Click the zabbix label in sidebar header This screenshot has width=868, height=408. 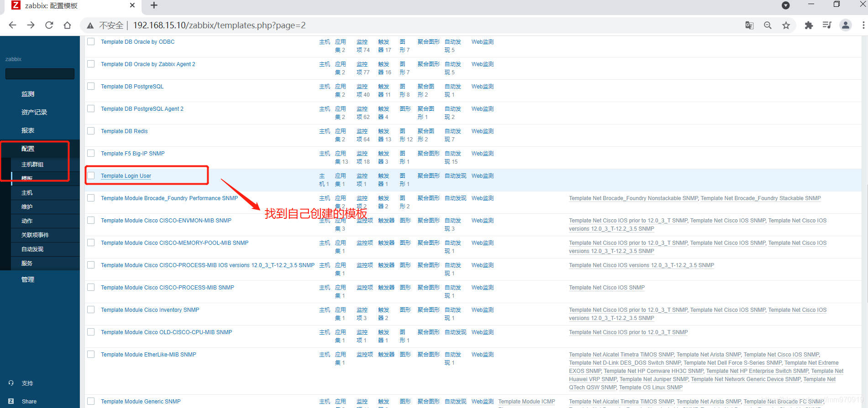click(13, 59)
